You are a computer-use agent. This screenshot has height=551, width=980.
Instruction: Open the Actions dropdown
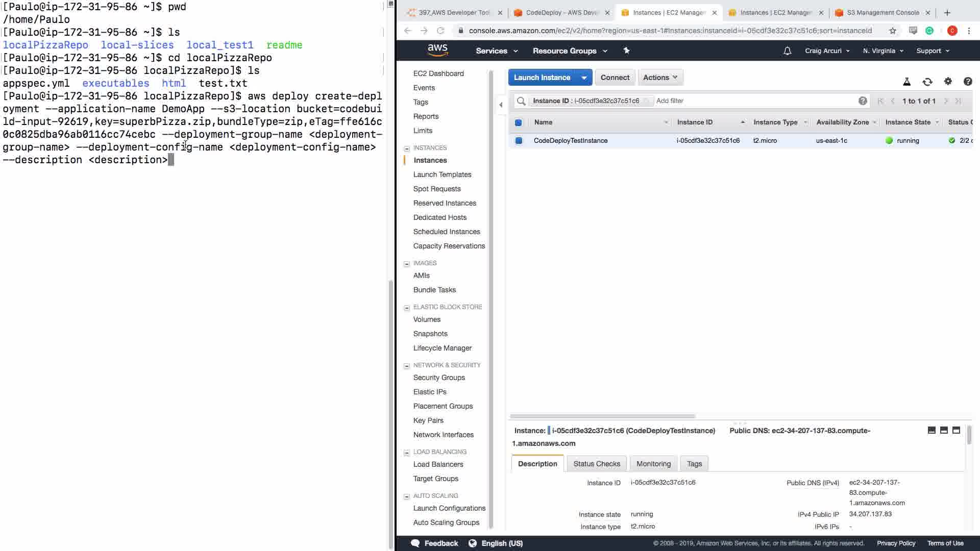[x=660, y=78]
